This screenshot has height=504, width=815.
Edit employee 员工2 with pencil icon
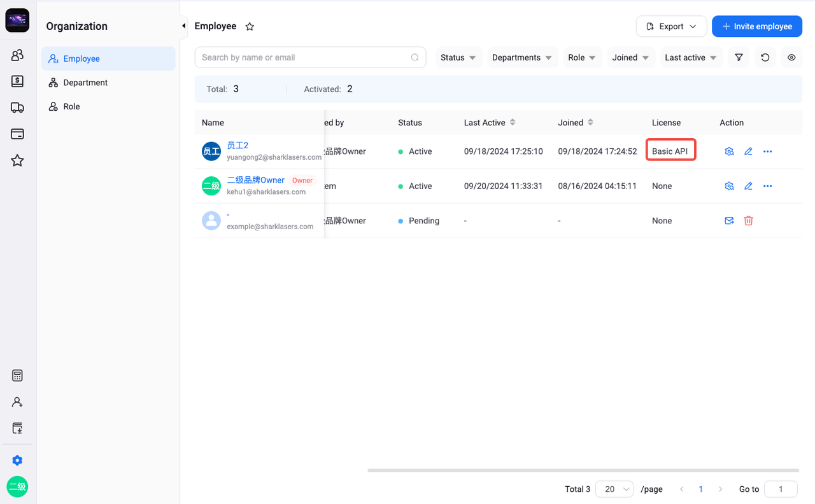click(748, 151)
